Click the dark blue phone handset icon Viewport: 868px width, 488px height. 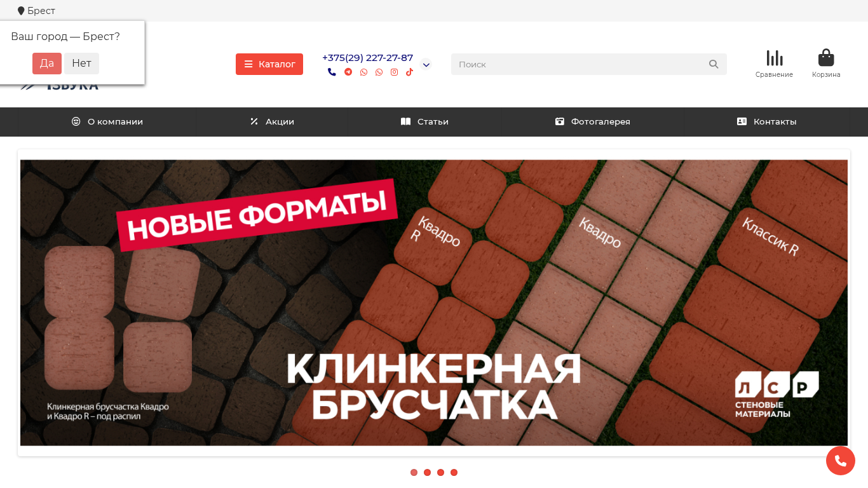click(332, 72)
